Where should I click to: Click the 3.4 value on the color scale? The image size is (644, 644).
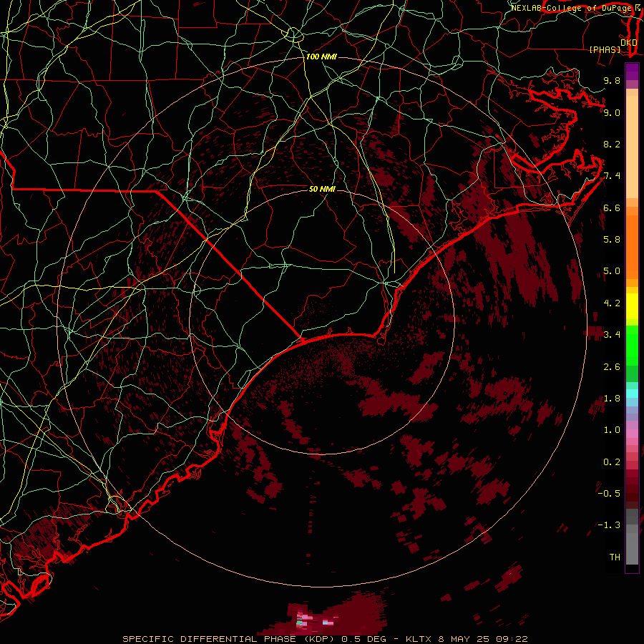point(612,335)
